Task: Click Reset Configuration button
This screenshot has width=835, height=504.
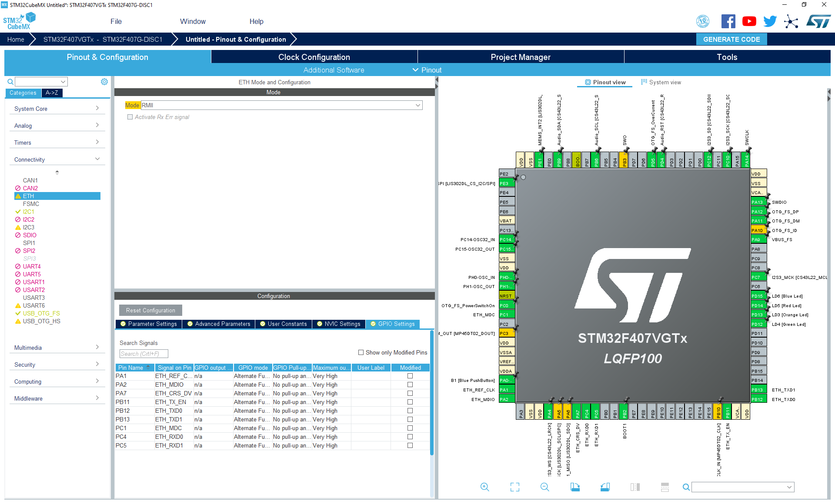Action: (150, 310)
